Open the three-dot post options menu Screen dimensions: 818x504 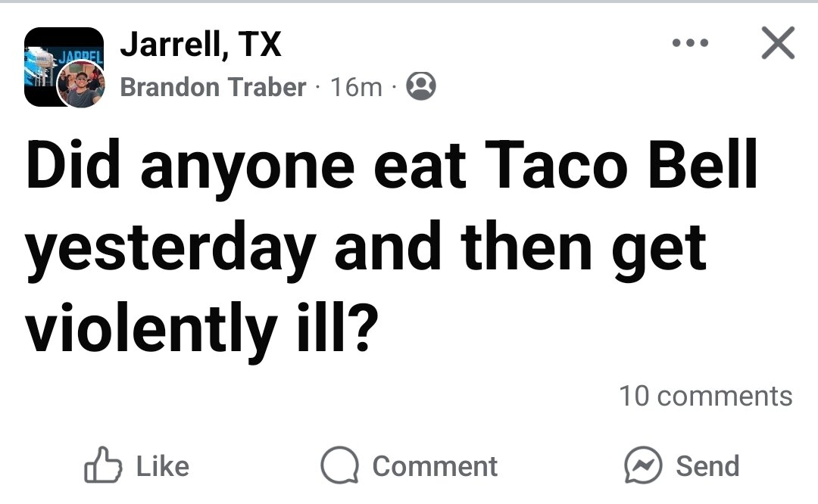[x=689, y=43]
